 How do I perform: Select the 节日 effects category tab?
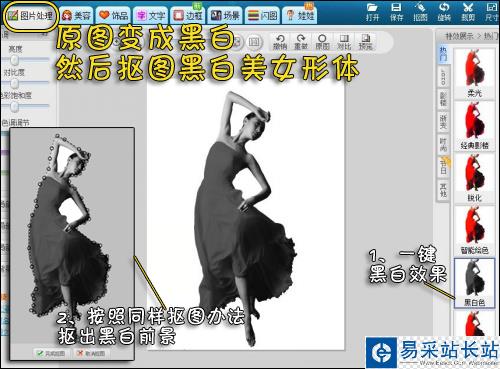(x=443, y=167)
